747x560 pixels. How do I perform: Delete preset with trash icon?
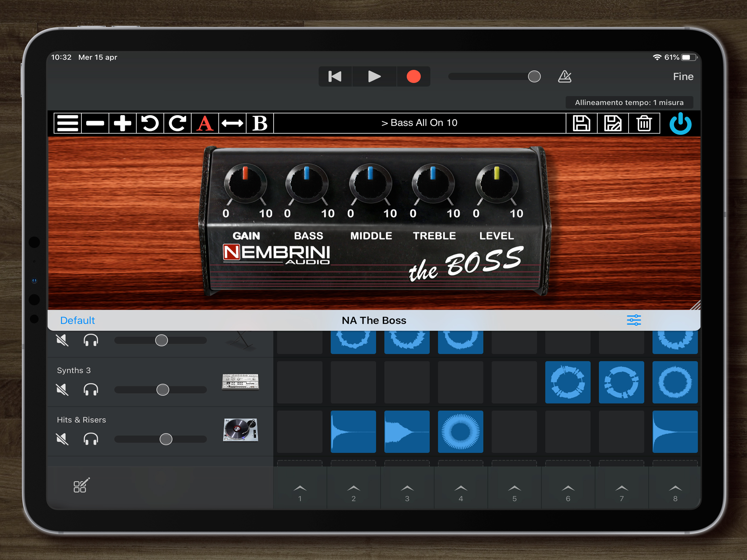click(644, 123)
